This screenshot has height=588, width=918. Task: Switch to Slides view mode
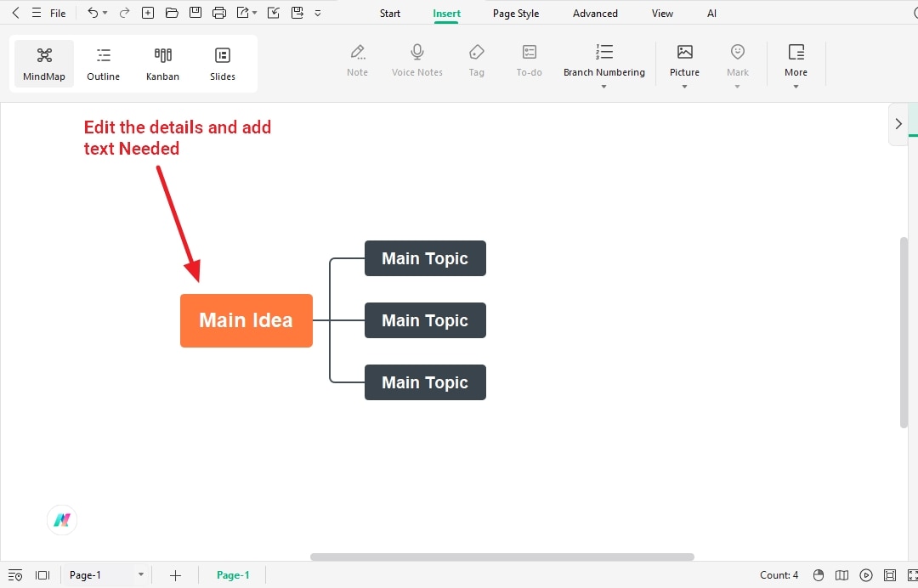tap(223, 64)
